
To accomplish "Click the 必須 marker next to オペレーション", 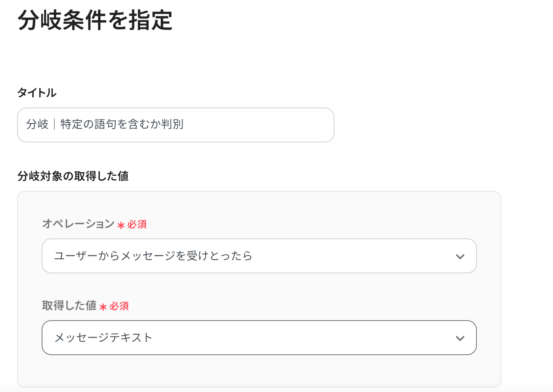I will point(137,225).
